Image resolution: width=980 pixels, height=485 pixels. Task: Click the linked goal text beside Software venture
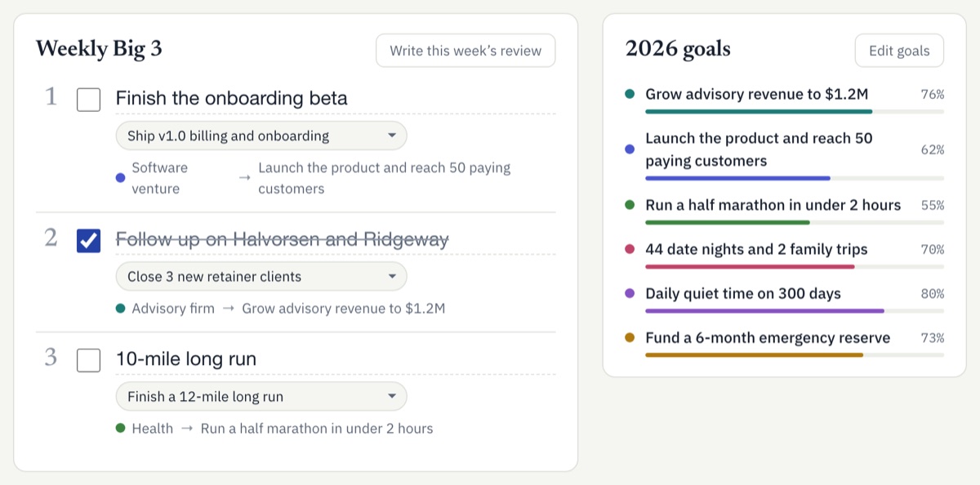[384, 178]
